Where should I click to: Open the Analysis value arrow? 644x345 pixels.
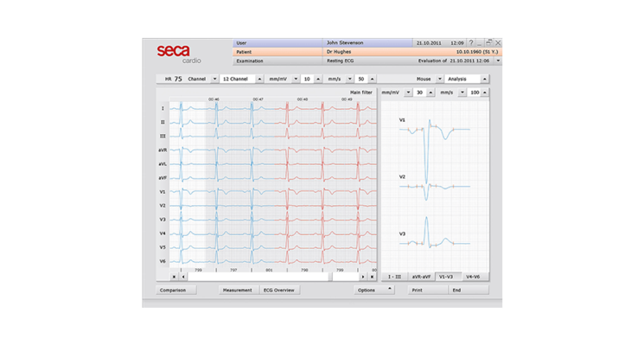pos(485,79)
